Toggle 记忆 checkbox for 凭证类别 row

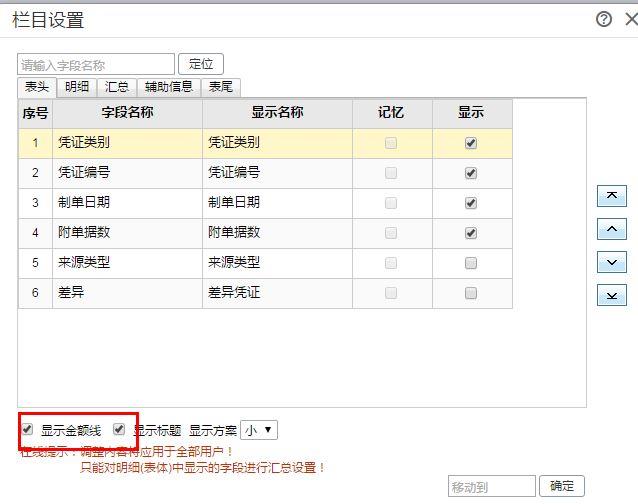[391, 143]
